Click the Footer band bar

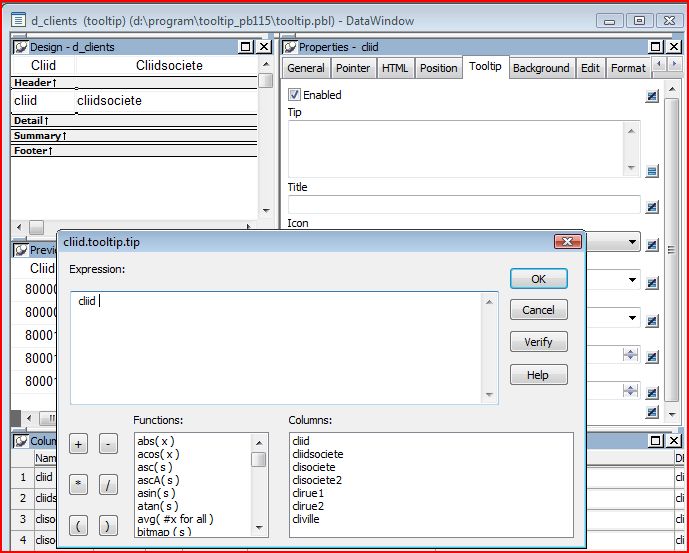(134, 151)
